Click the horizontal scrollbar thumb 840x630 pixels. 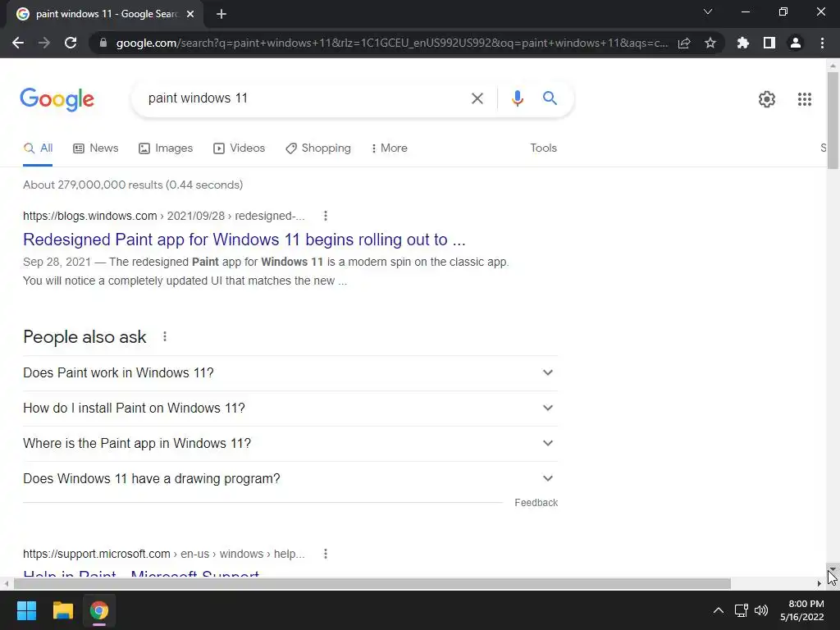tap(372, 583)
